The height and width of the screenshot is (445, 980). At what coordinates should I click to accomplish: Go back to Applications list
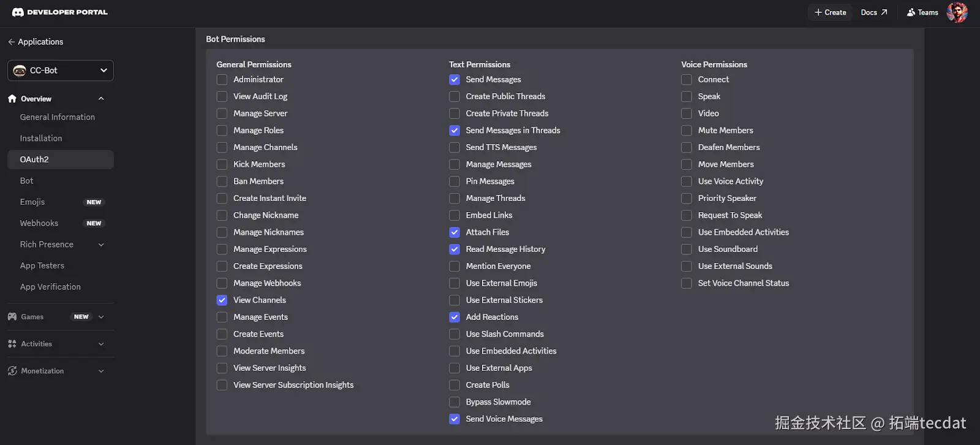tap(36, 42)
